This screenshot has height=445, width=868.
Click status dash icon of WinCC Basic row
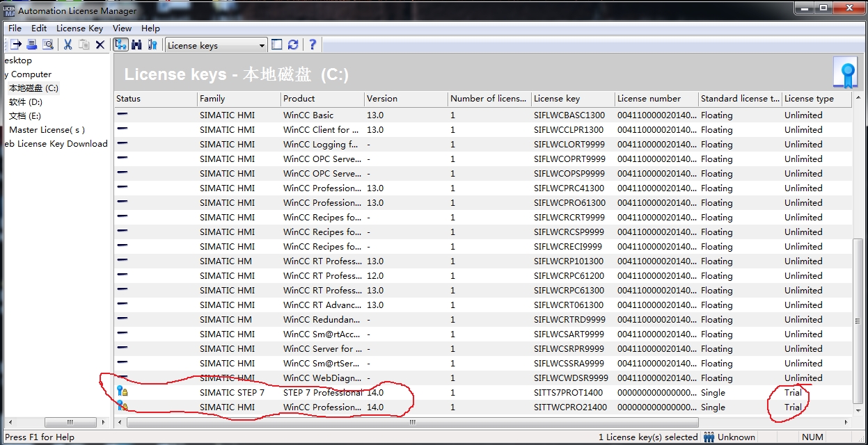[x=122, y=115]
